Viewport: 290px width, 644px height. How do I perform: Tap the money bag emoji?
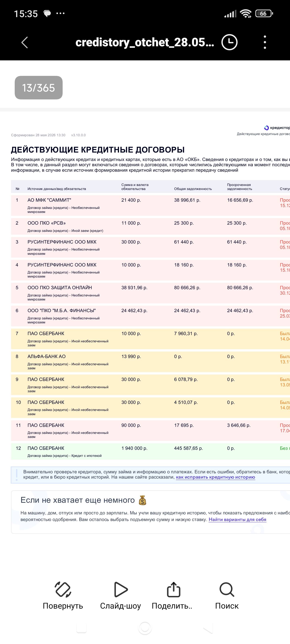click(142, 500)
